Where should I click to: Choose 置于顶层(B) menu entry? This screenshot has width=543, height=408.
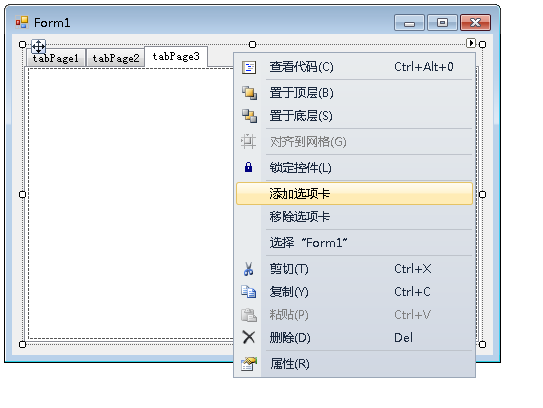(x=354, y=93)
